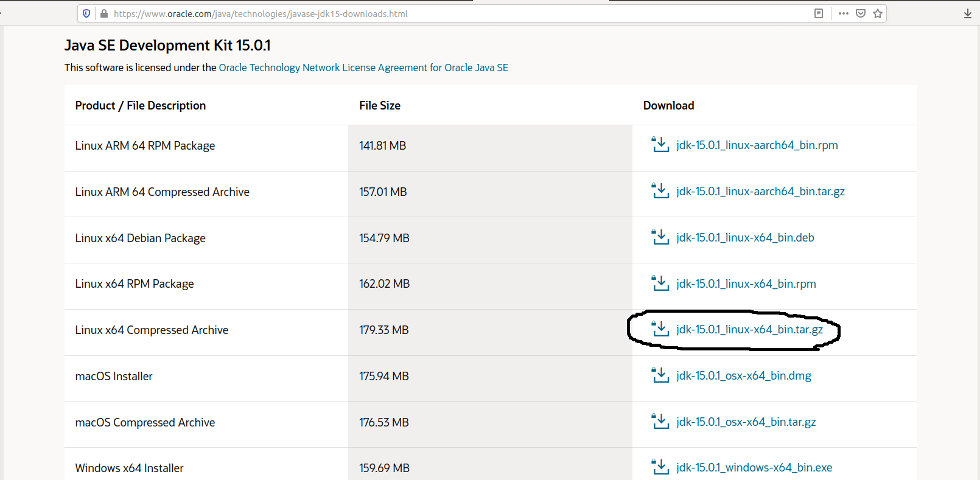The image size is (980, 480).
Task: Click the Java SE Development Kit 15.0.1 heading
Action: (x=167, y=45)
